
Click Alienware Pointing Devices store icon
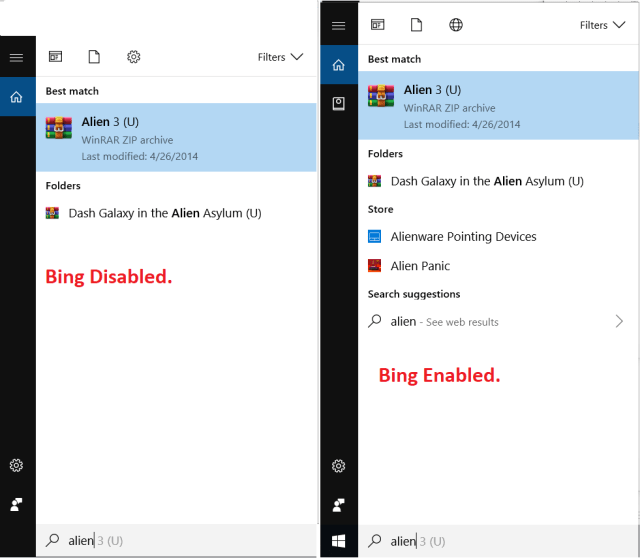[x=374, y=236]
